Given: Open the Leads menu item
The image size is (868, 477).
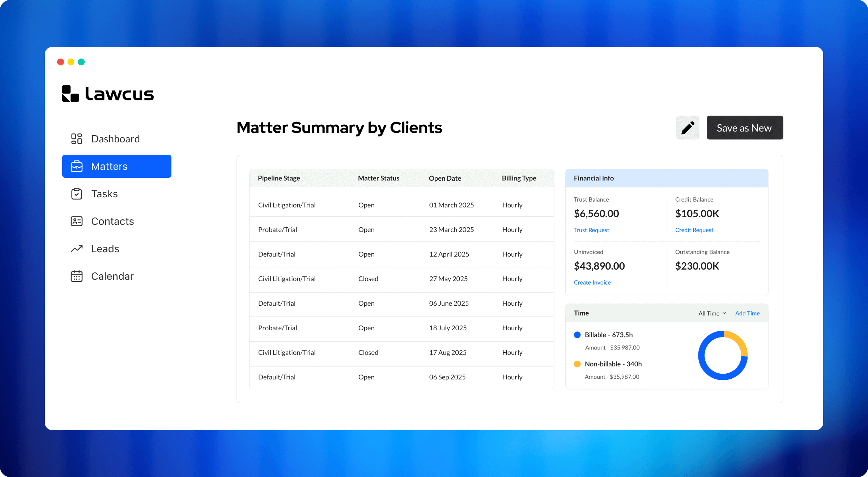Looking at the screenshot, I should pyautogui.click(x=105, y=249).
